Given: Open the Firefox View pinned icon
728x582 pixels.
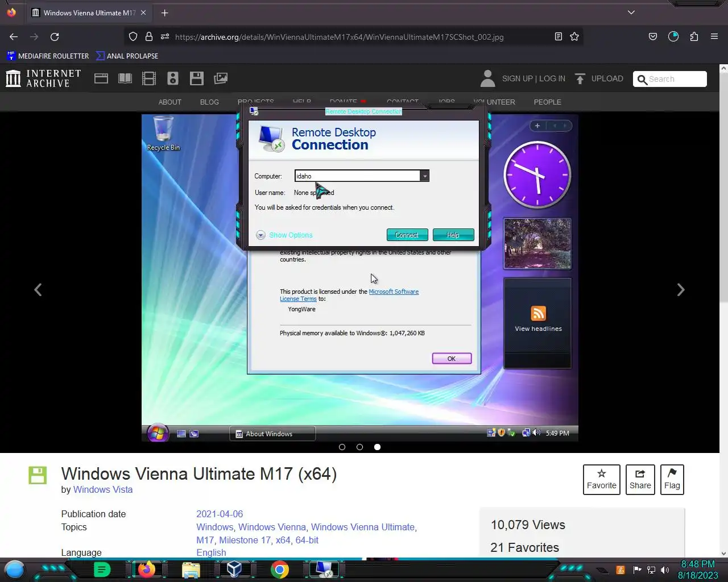Looking at the screenshot, I should [11, 12].
